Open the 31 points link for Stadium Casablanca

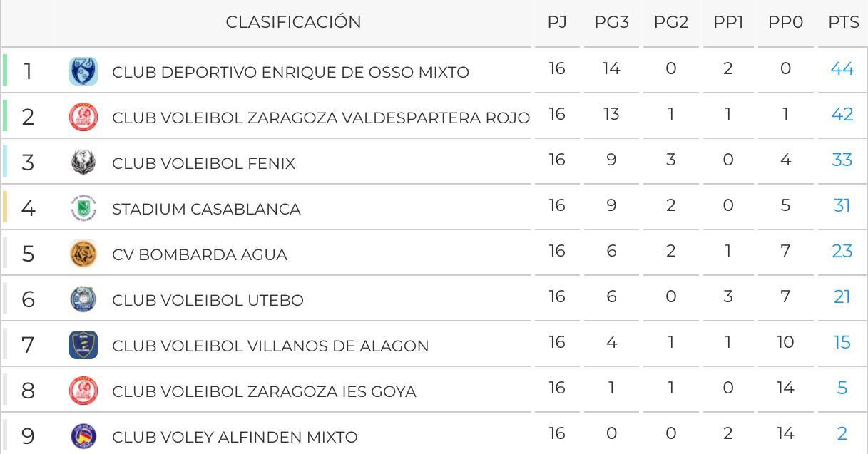pos(842,206)
